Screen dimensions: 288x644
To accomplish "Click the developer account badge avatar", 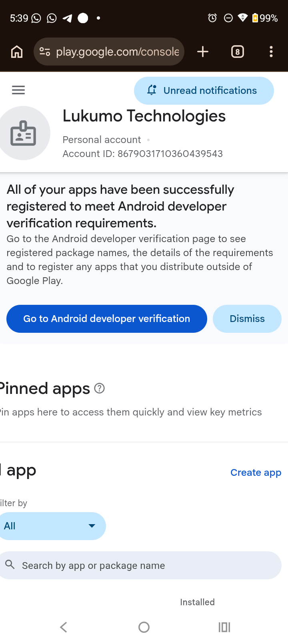I will pyautogui.click(x=23, y=133).
